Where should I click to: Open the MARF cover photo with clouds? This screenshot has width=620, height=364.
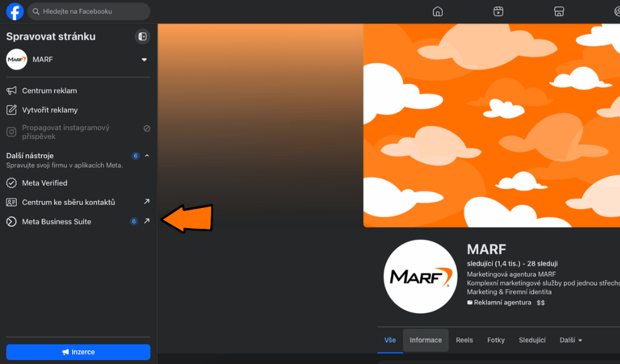(492, 125)
